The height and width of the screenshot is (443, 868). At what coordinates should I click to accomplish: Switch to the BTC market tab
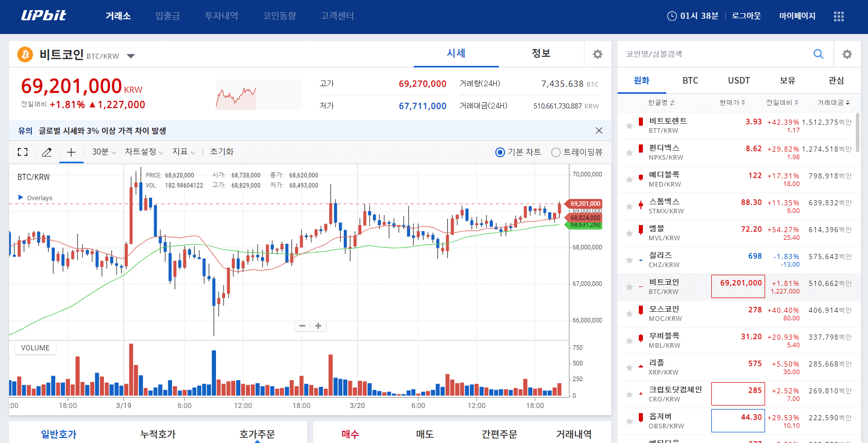tap(690, 81)
